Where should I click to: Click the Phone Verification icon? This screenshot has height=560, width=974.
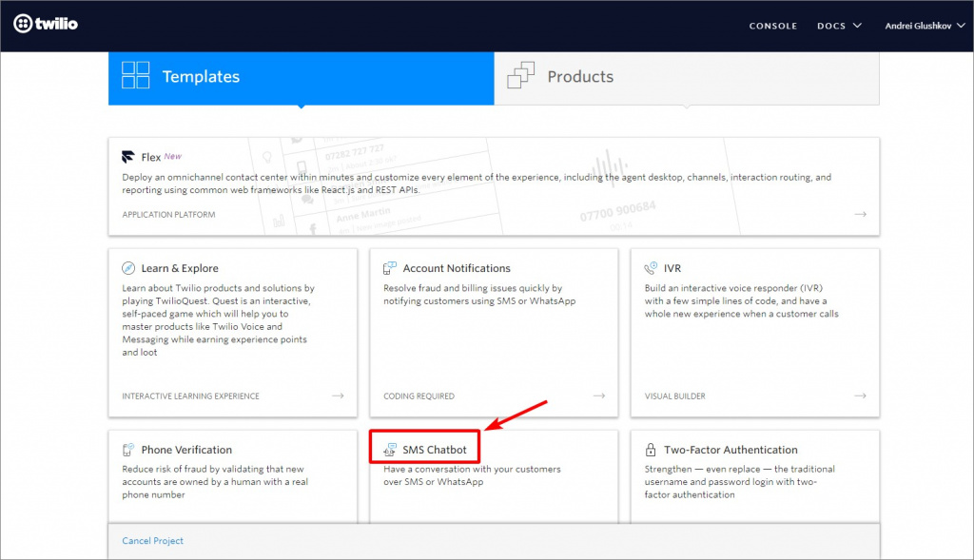click(x=128, y=450)
